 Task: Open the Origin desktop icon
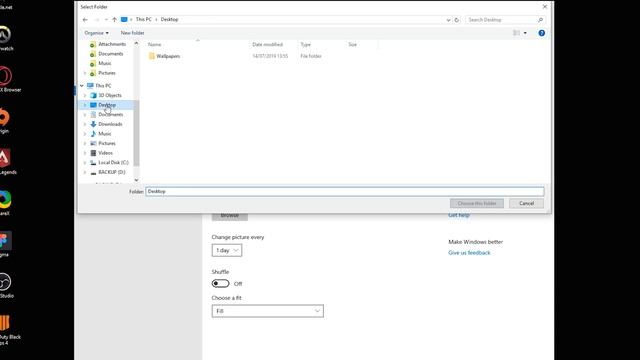click(x=4, y=120)
